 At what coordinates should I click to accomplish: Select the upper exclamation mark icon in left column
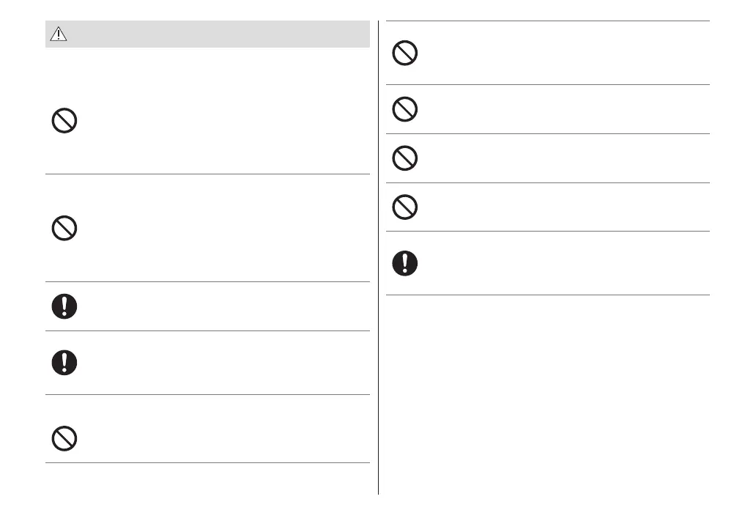click(x=64, y=306)
